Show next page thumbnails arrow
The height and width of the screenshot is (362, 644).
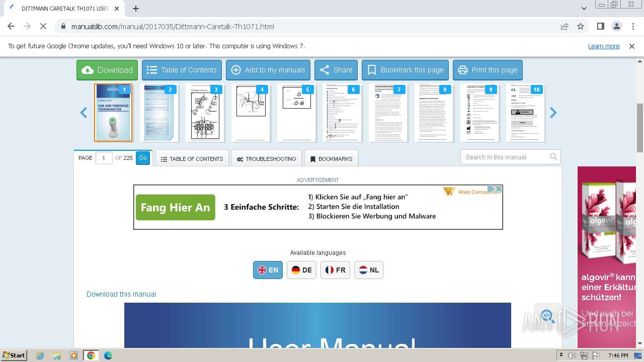[x=553, y=113]
